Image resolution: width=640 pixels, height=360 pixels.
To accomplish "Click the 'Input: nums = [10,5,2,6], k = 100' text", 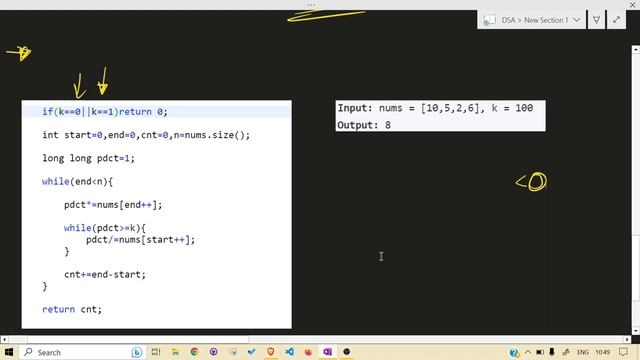I will point(435,108).
